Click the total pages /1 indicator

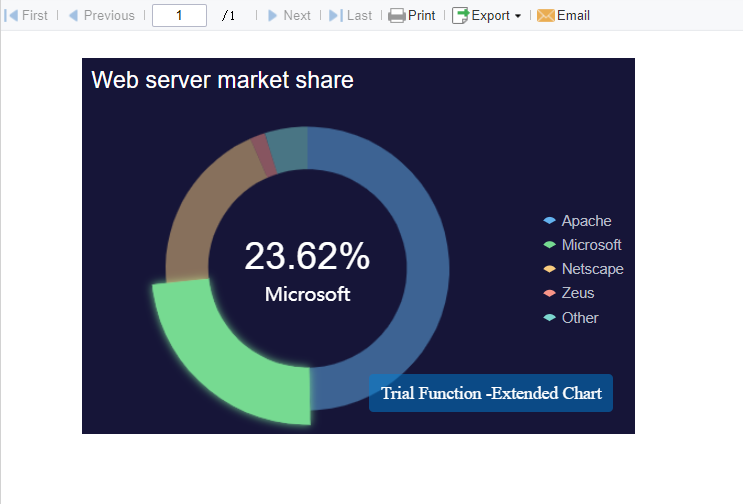click(228, 16)
